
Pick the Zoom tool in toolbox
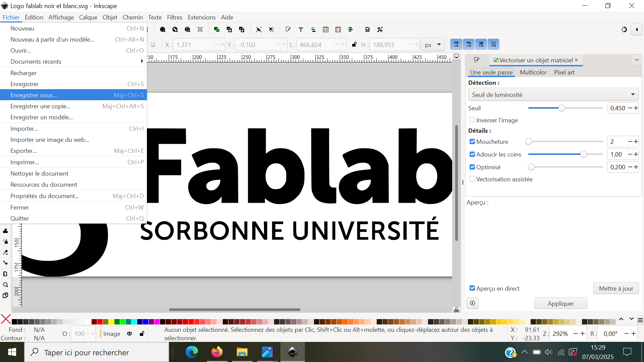(5, 285)
